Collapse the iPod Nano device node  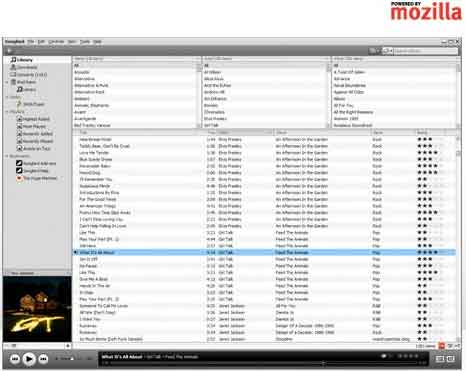(x=7, y=82)
